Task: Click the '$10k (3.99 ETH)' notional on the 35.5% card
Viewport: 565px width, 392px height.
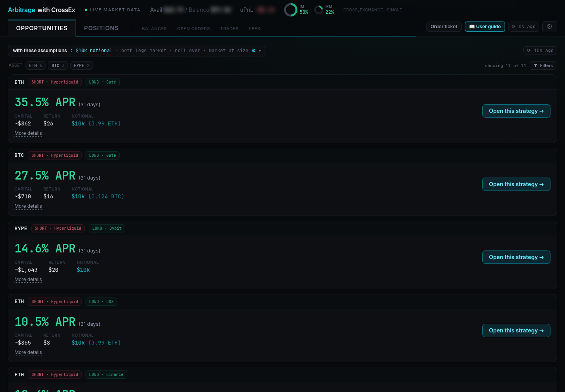Action: (x=96, y=123)
